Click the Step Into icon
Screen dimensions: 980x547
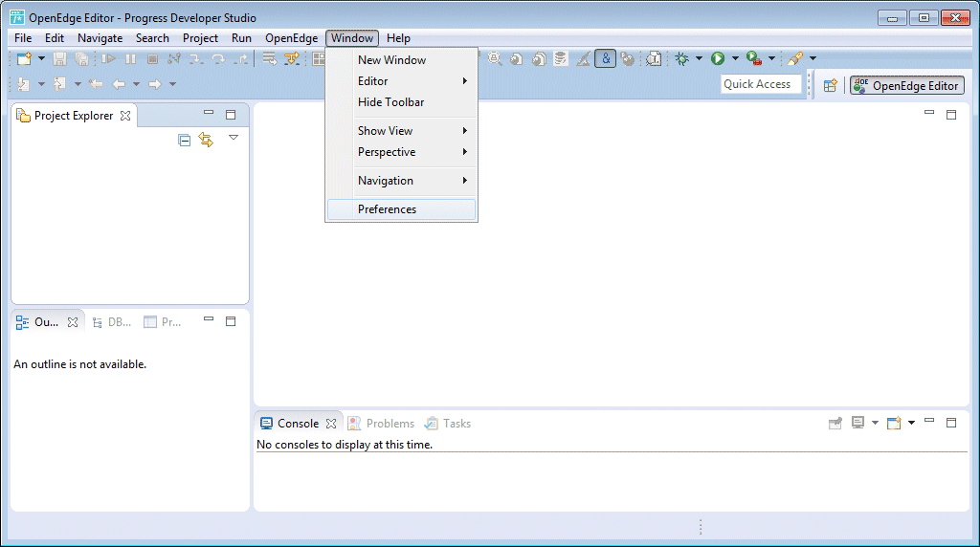(x=196, y=58)
